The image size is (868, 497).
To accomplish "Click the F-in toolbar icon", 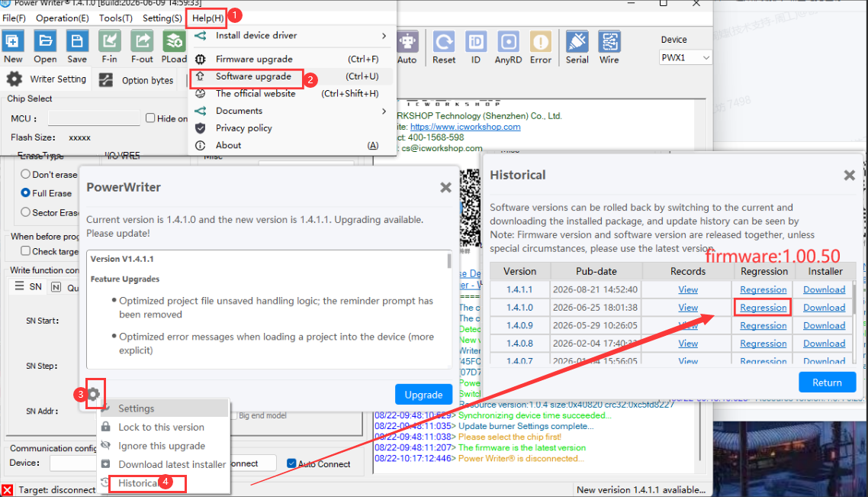I will tap(109, 41).
